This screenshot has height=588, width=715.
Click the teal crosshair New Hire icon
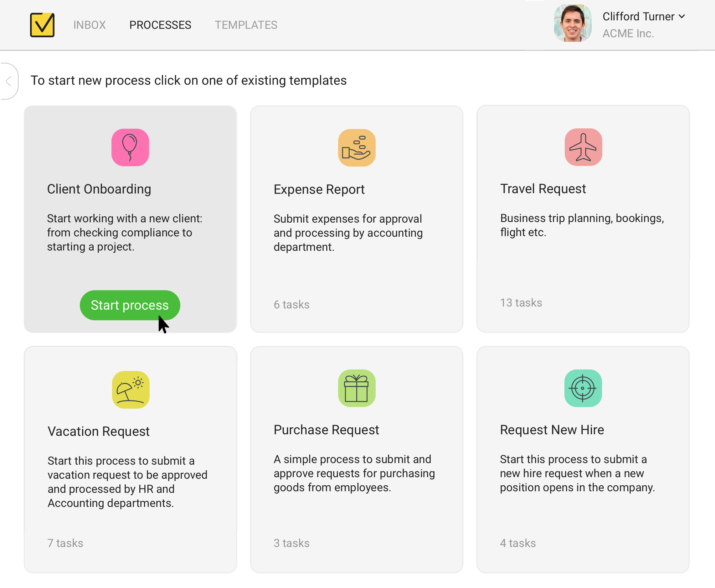(x=583, y=388)
